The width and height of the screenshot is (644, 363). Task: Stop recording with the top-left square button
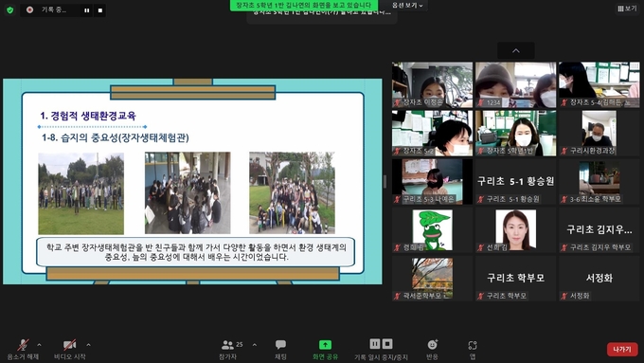[x=100, y=10]
